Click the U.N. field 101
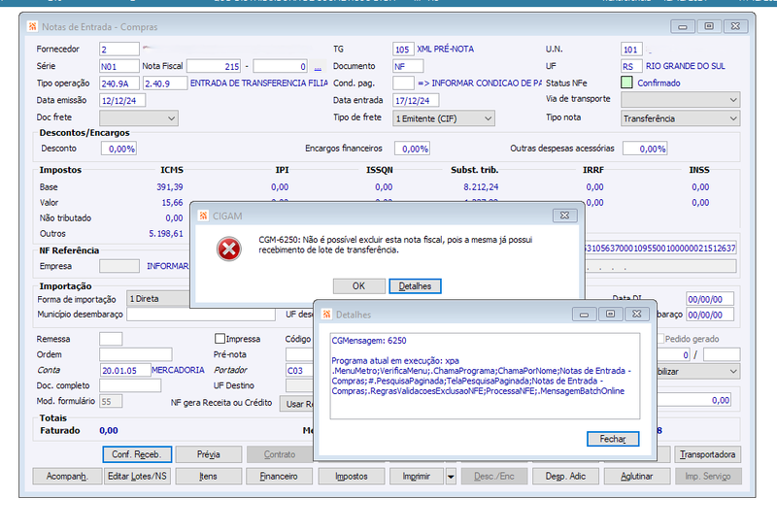Viewport: 777px width, 532px height. click(631, 50)
